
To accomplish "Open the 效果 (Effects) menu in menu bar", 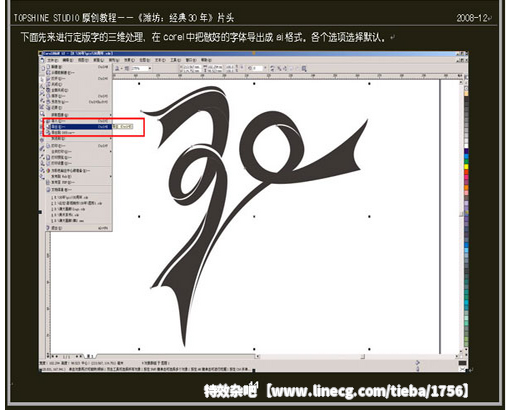I will pos(129,60).
